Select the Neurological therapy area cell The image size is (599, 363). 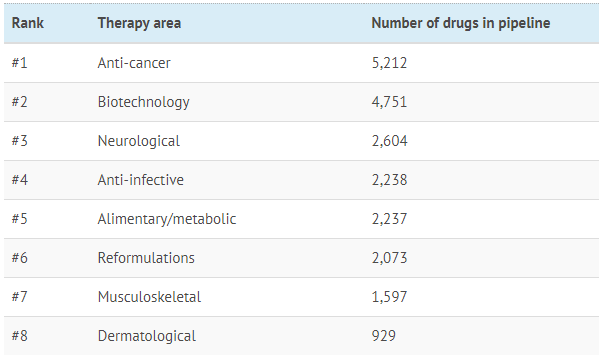click(139, 141)
